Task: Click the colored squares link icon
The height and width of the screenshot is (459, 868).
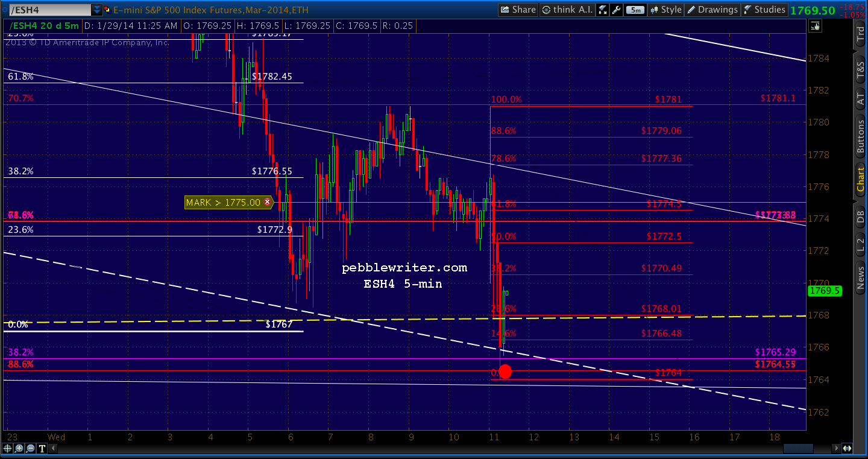Action: [x=107, y=10]
